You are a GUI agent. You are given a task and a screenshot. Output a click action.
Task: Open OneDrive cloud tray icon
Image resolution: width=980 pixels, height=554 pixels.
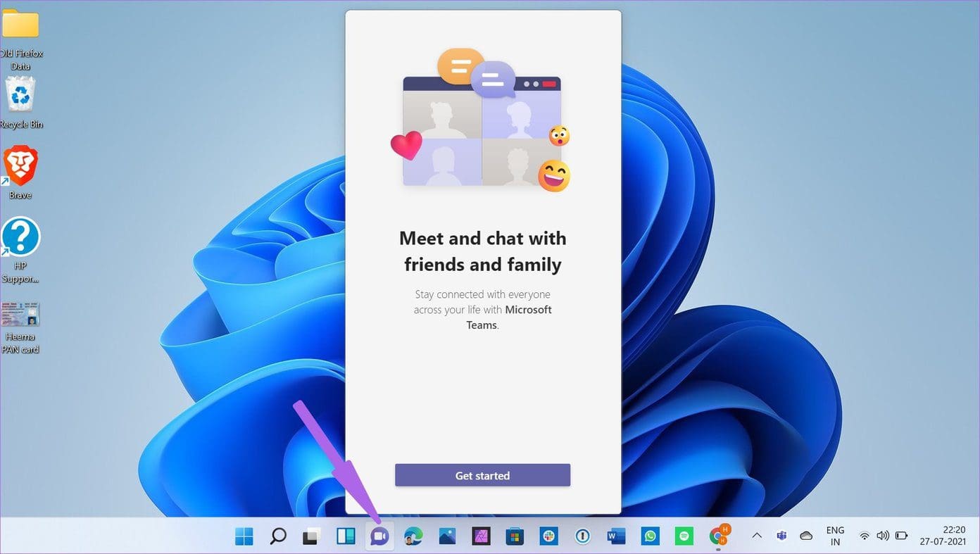click(806, 536)
